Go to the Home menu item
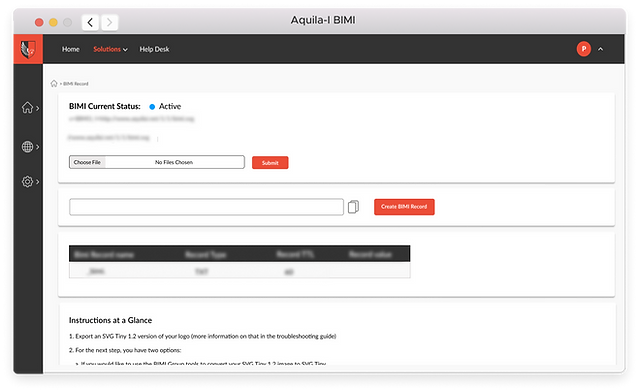This screenshot has width=639, height=391. tap(71, 49)
